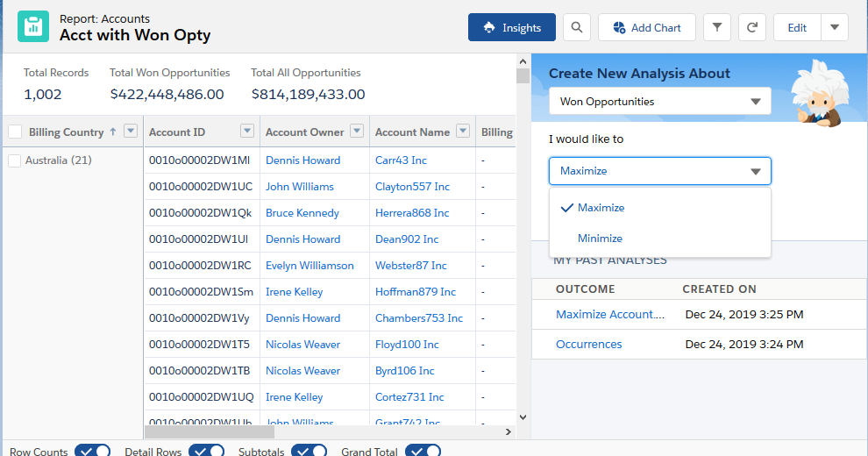The image size is (868, 456).
Task: Open owner Bruce Kennedy link
Action: click(302, 213)
